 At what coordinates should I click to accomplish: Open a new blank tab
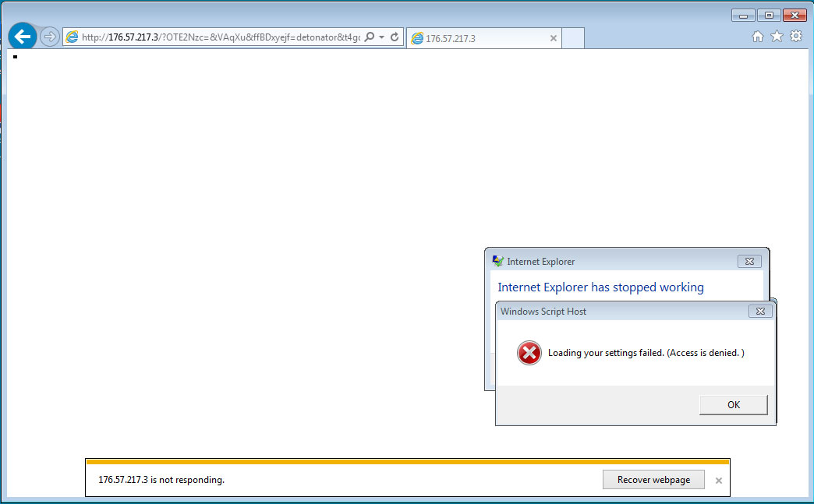573,38
